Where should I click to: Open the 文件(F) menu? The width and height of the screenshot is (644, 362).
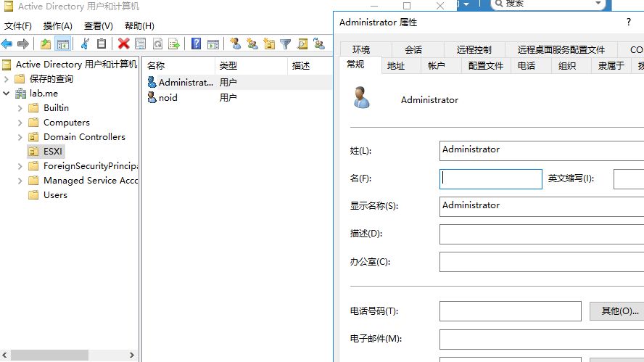pyautogui.click(x=18, y=26)
